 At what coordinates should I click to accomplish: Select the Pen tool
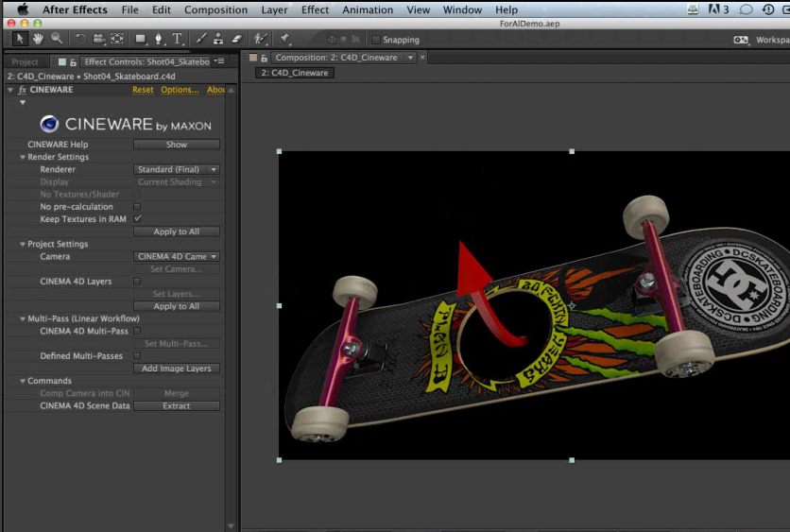coord(159,39)
